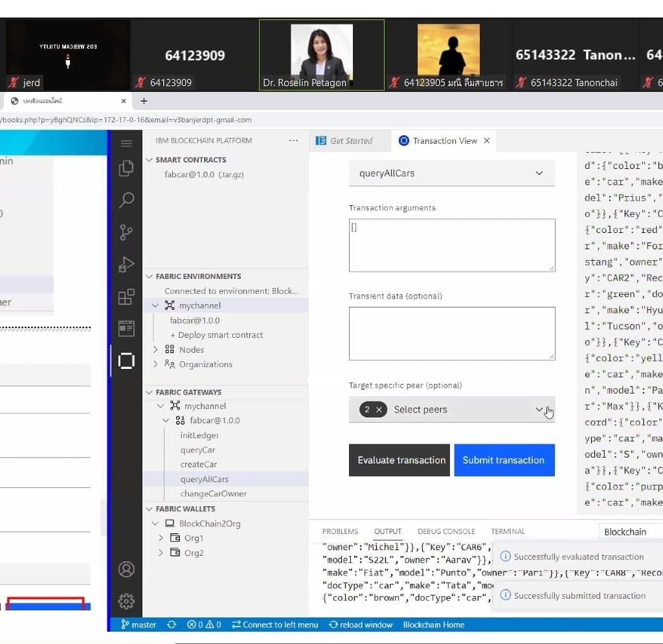Click Blockchain Home in status bar
Image resolution: width=663 pixels, height=644 pixels.
tap(433, 625)
